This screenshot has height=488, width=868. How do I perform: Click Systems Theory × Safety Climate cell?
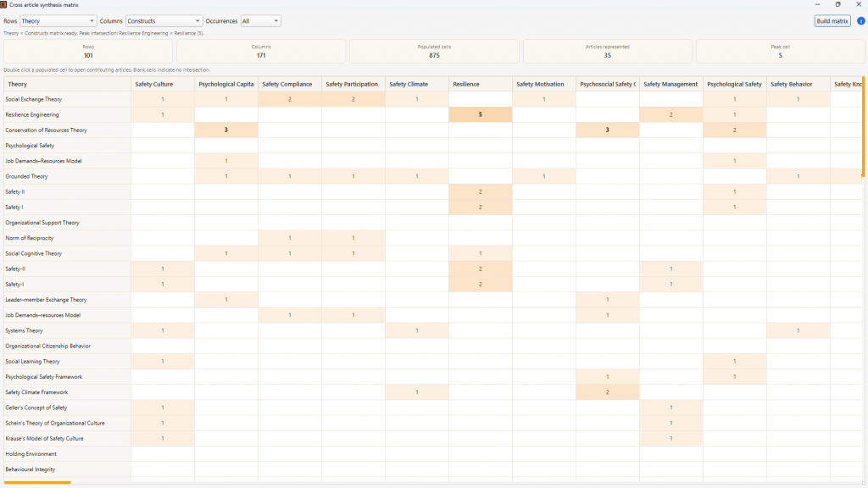point(417,330)
